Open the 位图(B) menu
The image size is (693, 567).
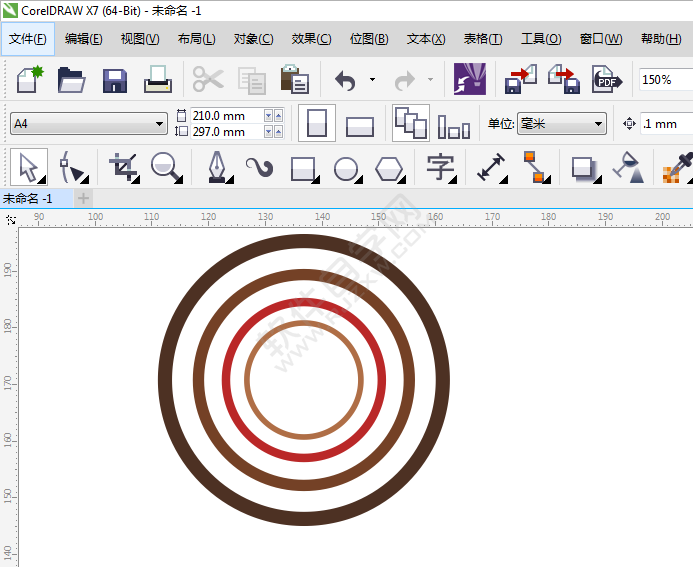pyautogui.click(x=368, y=39)
